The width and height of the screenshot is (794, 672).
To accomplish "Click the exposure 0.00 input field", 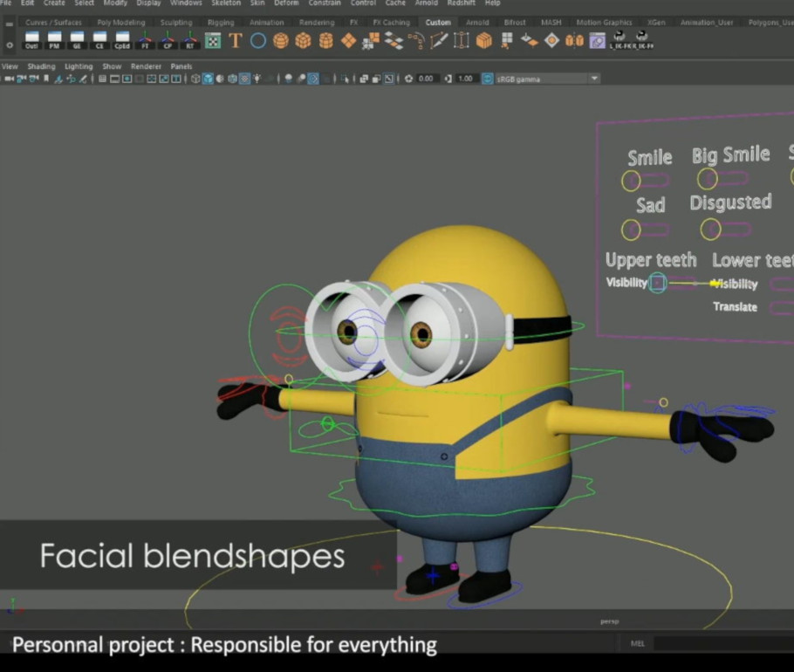I will point(426,79).
